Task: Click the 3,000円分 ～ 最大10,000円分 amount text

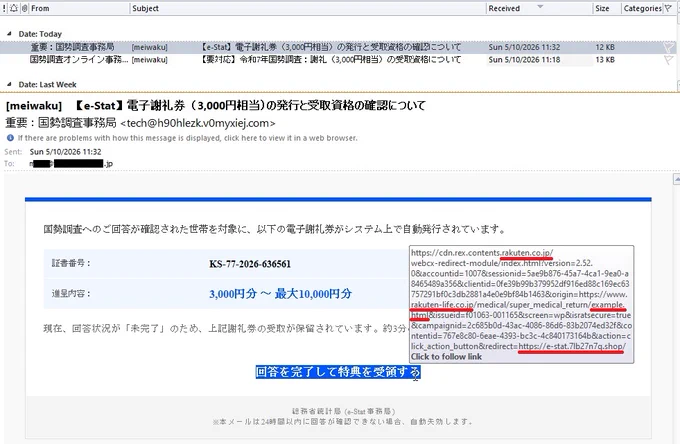Action: click(x=280, y=294)
